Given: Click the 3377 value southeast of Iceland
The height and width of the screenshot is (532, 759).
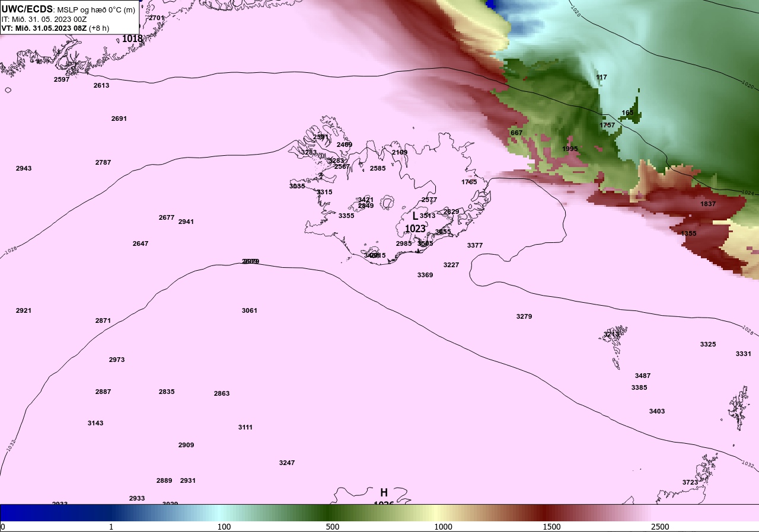Looking at the screenshot, I should pos(475,245).
